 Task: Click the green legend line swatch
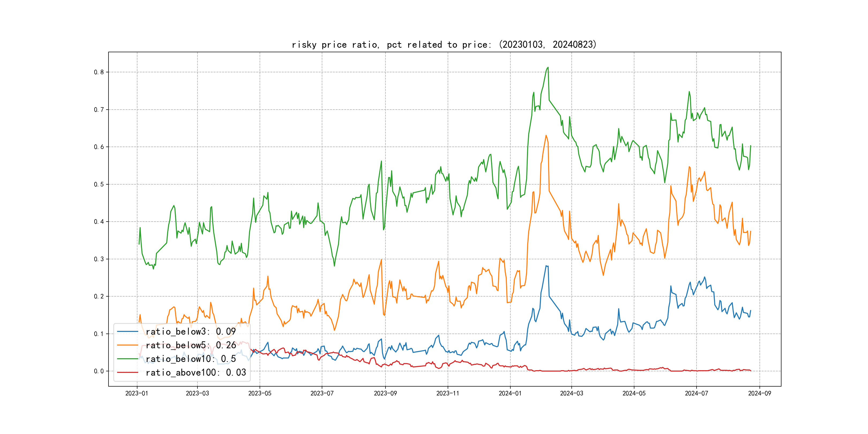(128, 359)
